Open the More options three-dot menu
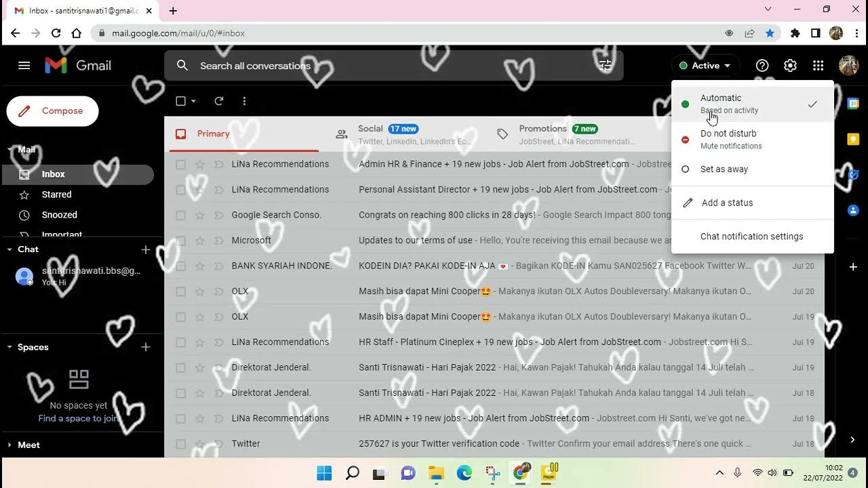Image resolution: width=868 pixels, height=488 pixels. 244,101
